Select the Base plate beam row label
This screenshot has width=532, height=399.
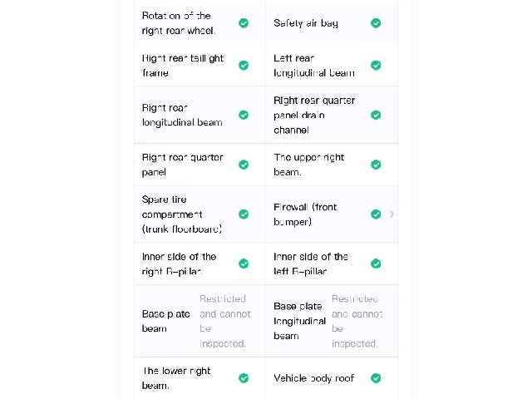(165, 322)
